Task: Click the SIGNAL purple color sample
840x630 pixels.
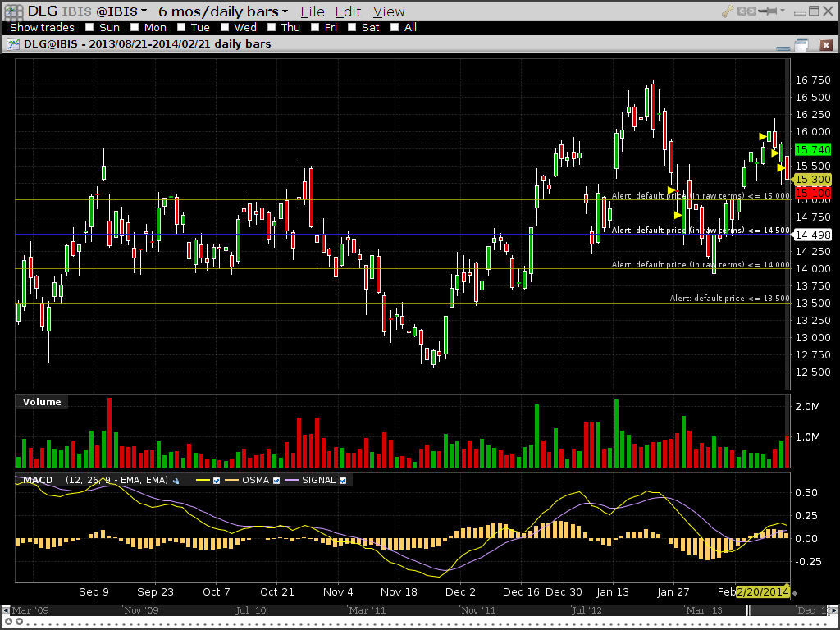Action: coord(291,481)
